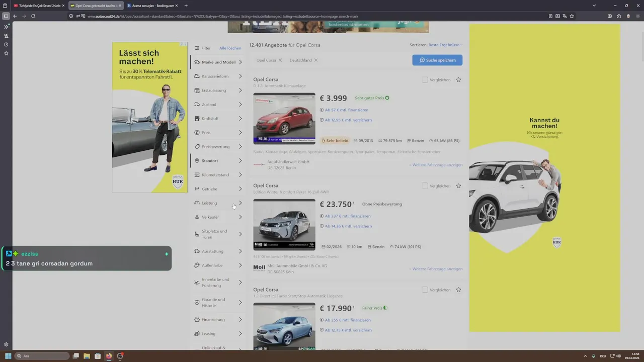The height and width of the screenshot is (362, 644).
Task: Open a new tab with the plus icon
Action: pyautogui.click(x=186, y=6)
